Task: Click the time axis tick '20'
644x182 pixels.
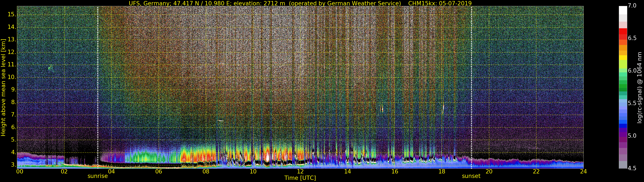Action: click(489, 172)
